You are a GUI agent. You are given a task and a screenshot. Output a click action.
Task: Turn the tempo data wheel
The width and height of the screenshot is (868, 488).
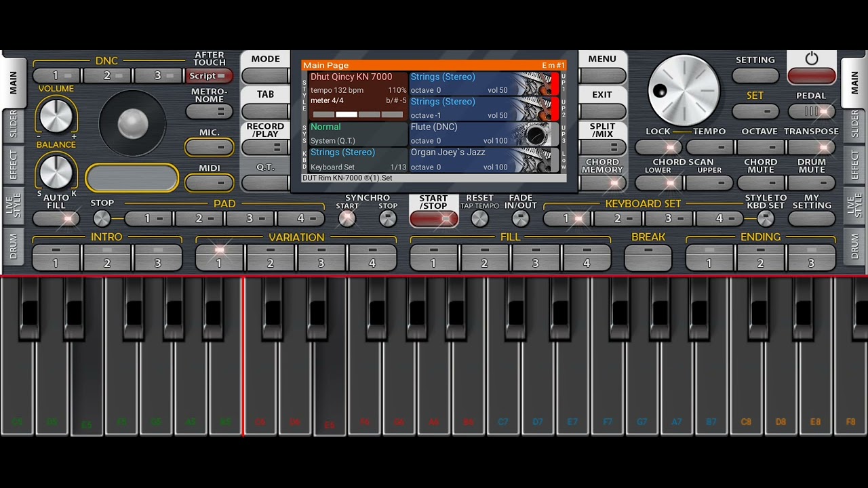684,90
